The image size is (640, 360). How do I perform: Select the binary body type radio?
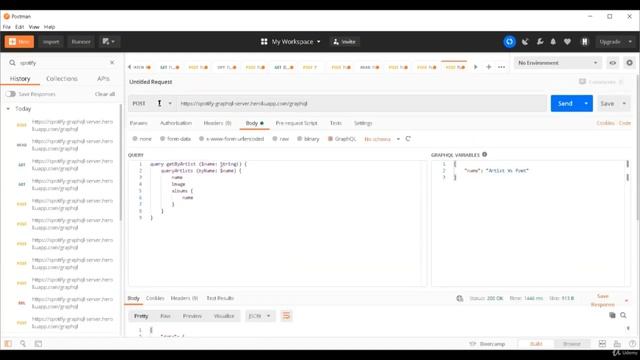coord(299,139)
